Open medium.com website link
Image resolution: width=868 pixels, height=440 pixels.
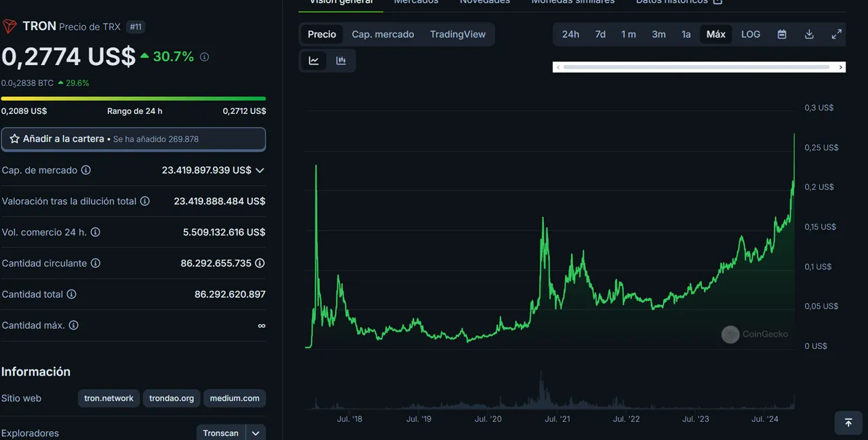(235, 398)
